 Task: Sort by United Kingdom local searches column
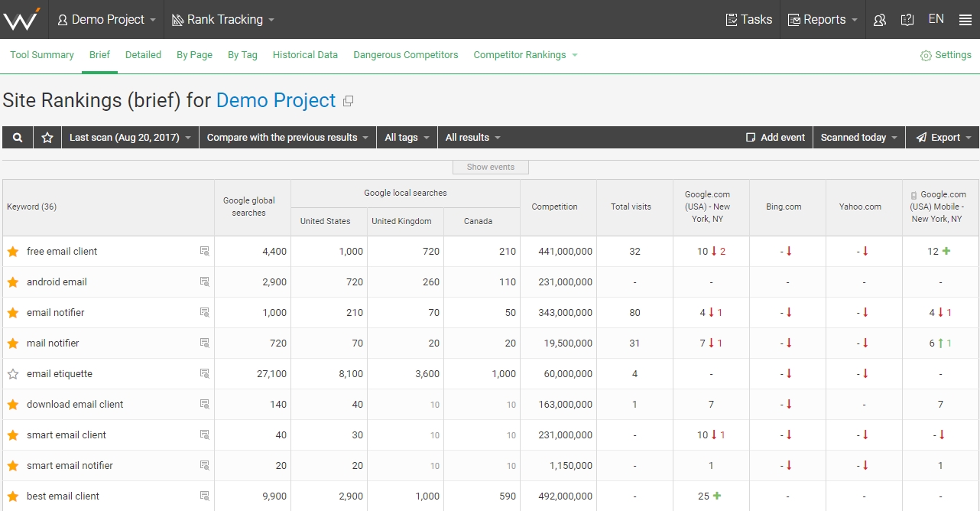405,222
